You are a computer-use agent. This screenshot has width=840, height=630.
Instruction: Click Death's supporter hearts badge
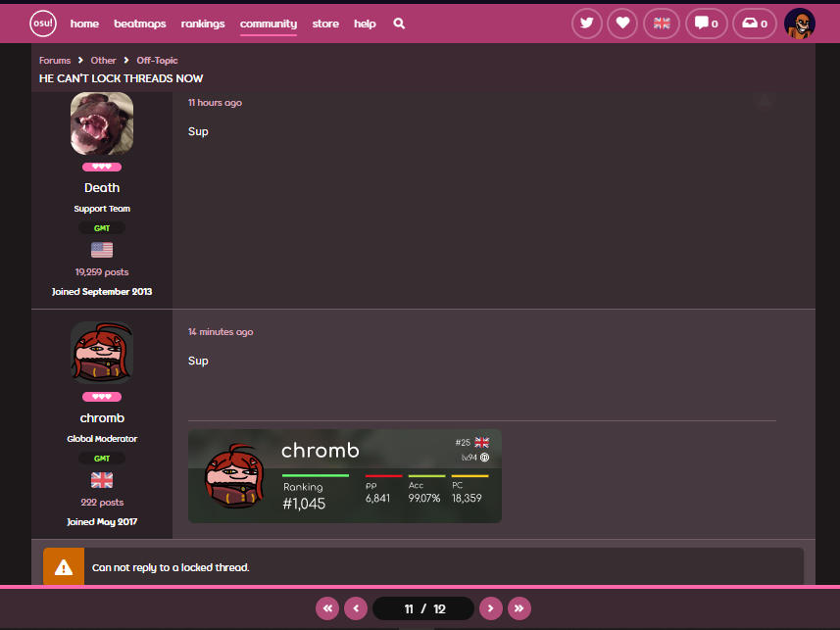coord(102,167)
